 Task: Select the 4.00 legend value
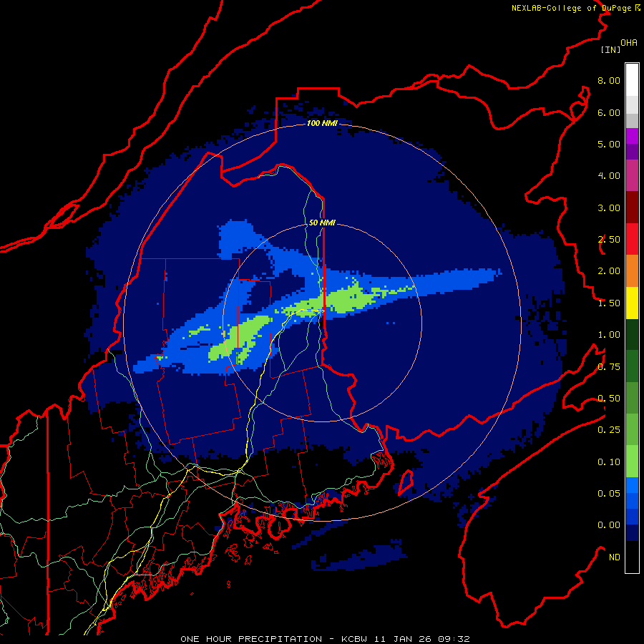[x=609, y=176]
